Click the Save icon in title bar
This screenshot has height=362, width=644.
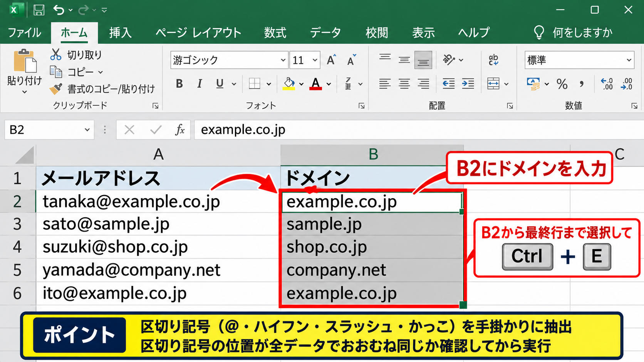[39, 10]
